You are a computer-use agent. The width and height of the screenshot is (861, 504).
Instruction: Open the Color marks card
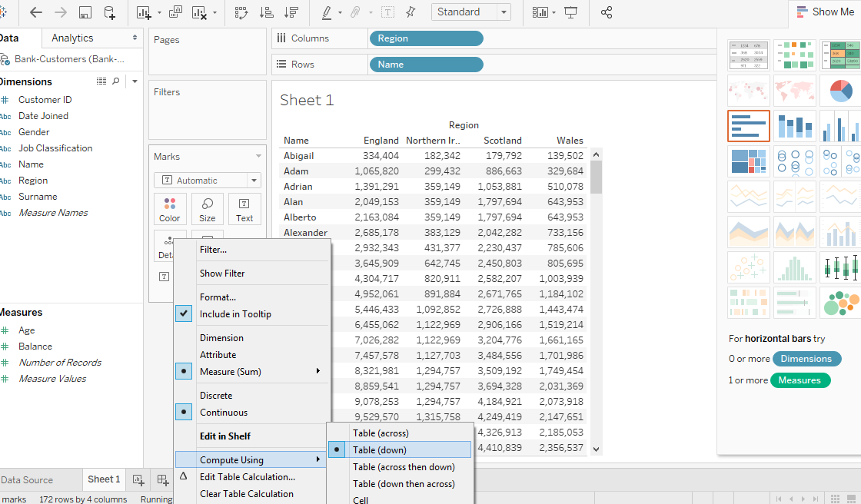tap(170, 208)
